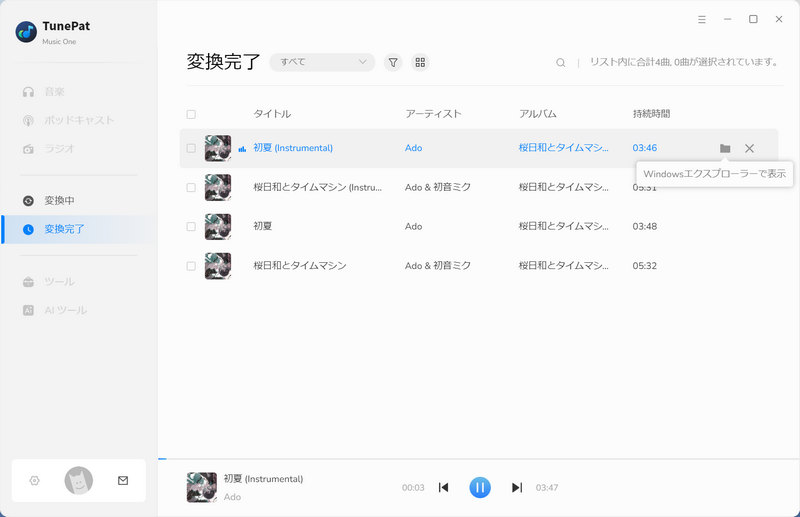Click the アーティスト column header

(x=433, y=114)
